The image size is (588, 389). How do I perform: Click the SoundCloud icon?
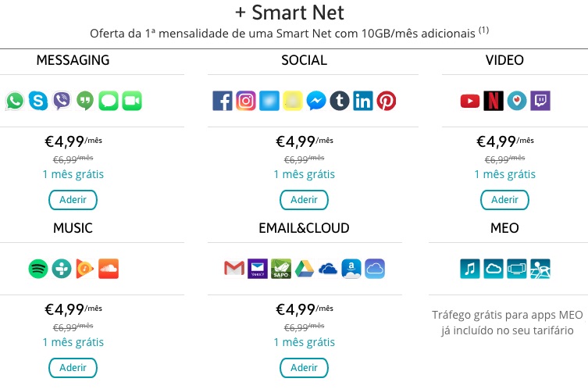(109, 269)
